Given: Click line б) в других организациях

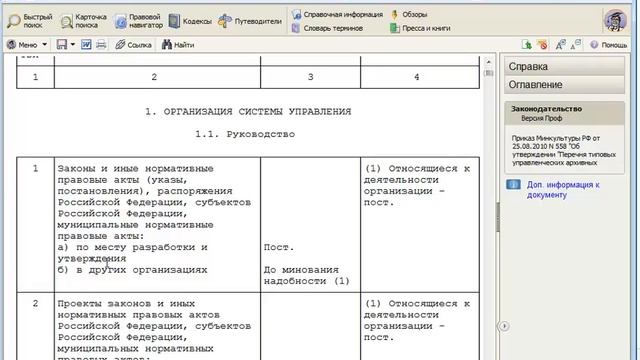Looking at the screenshot, I should point(133,270).
